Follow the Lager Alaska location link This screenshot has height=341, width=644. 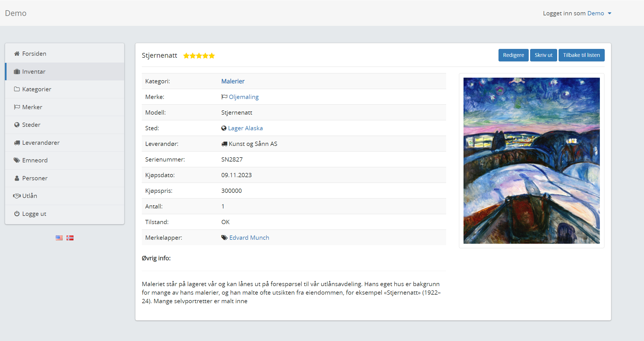click(x=245, y=128)
